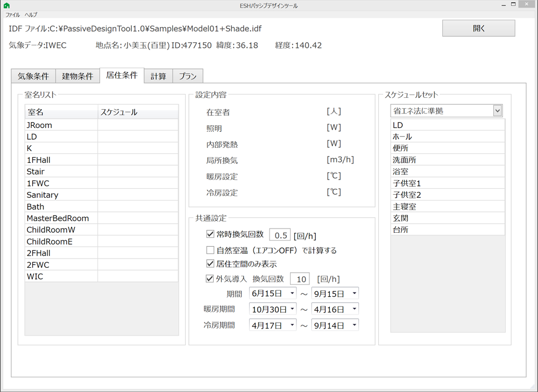Open the 冷房期間 start date 4月17日 dropdown
538x392 pixels.
point(292,325)
